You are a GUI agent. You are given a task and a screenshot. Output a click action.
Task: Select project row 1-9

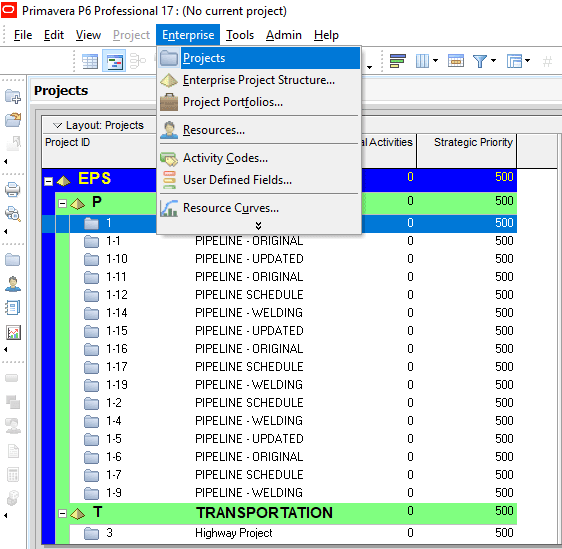point(293,493)
